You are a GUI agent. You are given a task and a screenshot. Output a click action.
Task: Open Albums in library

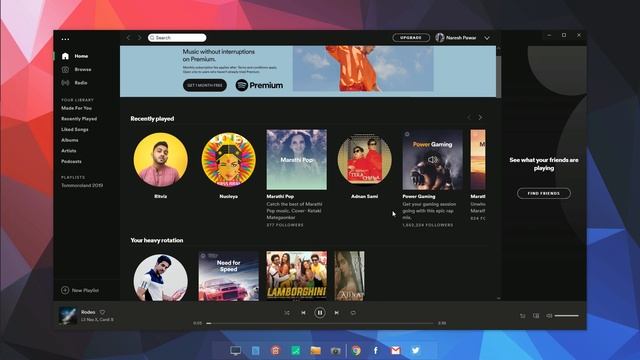(70, 140)
